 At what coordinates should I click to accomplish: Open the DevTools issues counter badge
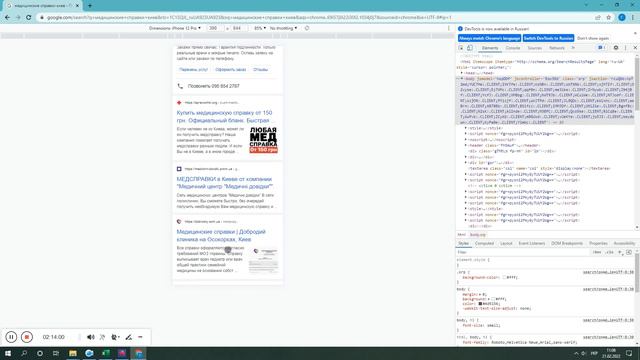pos(601,48)
